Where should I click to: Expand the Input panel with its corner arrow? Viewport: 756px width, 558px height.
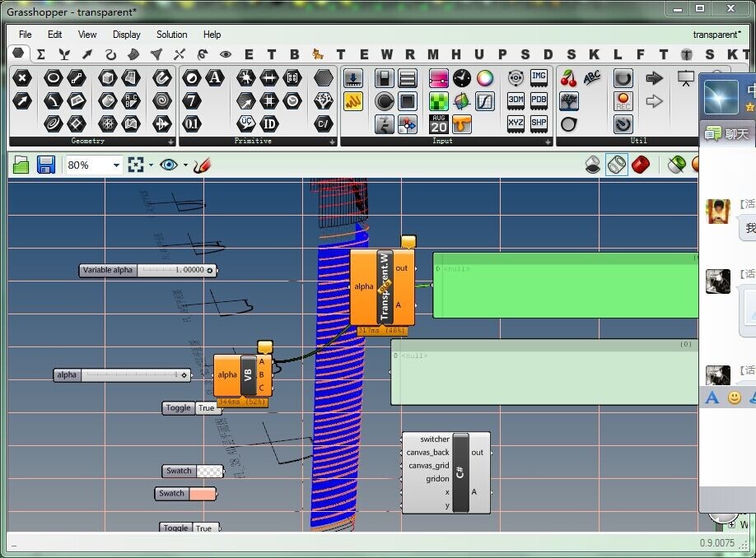click(x=548, y=142)
